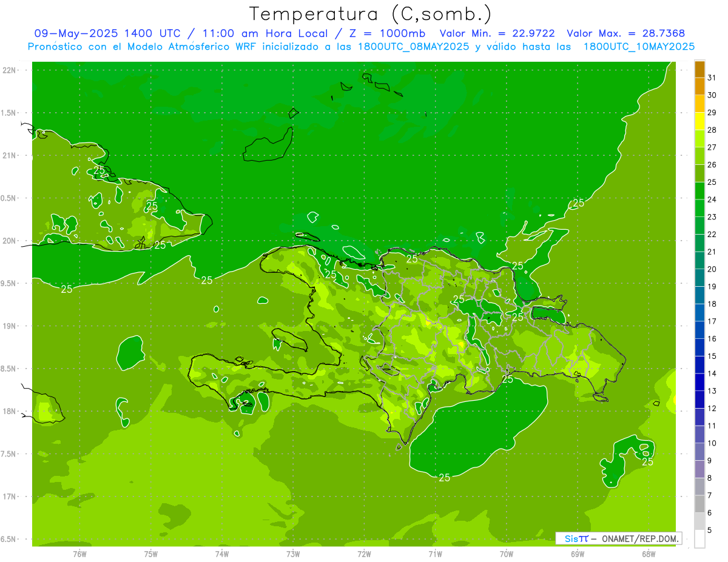The height and width of the screenshot is (562, 728).
Task: Click the "1.5N" latitude axis label
Action: [9, 113]
